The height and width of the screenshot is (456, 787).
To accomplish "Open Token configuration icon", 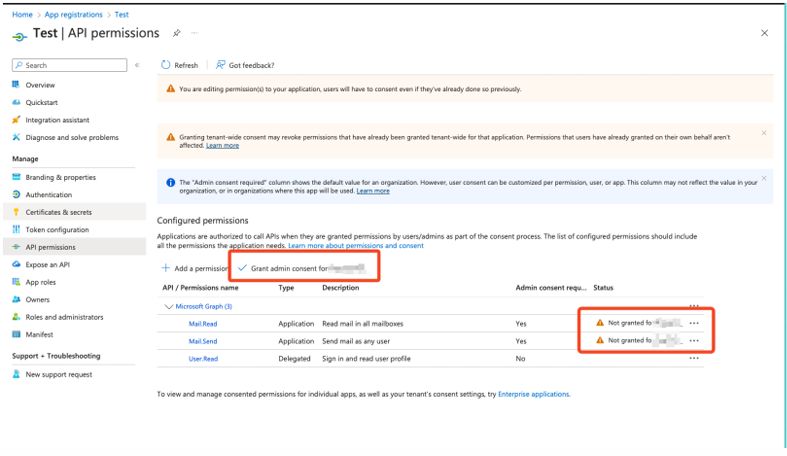I will point(16,229).
